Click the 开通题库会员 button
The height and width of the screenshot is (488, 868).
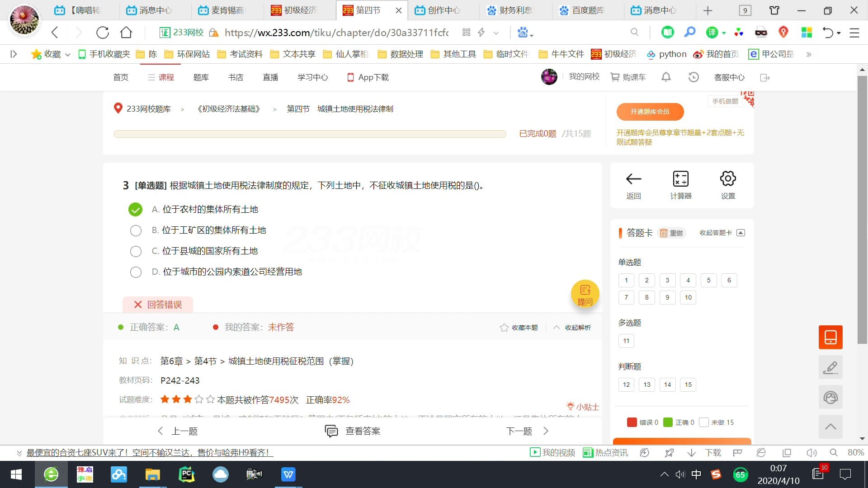point(650,112)
